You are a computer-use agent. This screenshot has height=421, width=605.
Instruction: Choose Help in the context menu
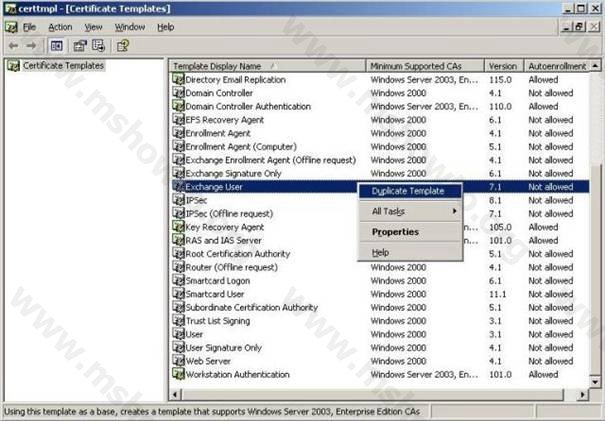point(410,252)
